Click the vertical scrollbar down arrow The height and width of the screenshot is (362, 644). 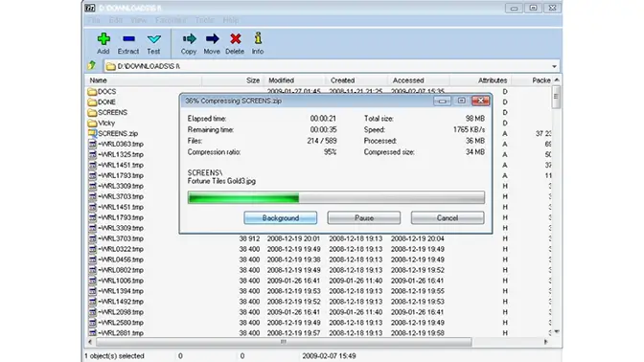coord(557,331)
